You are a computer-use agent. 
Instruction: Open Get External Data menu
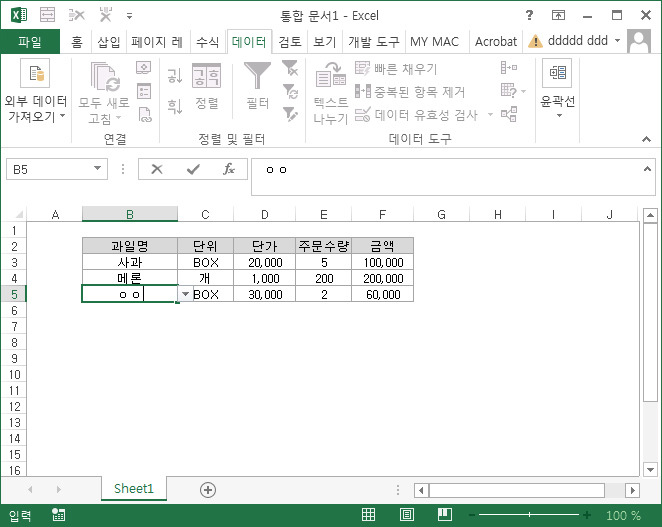[35, 92]
